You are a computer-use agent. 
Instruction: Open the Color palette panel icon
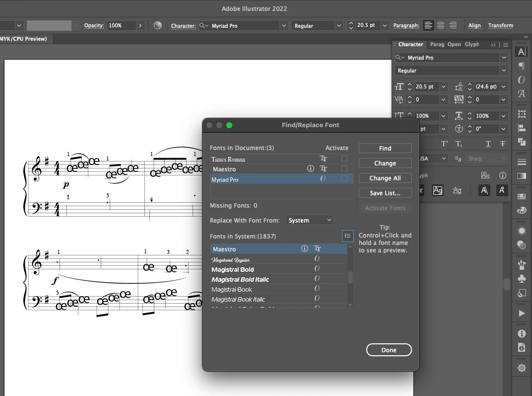pyautogui.click(x=522, y=211)
